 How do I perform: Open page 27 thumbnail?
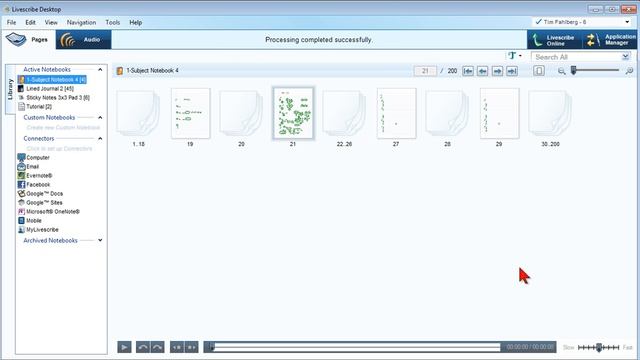pyautogui.click(x=396, y=113)
